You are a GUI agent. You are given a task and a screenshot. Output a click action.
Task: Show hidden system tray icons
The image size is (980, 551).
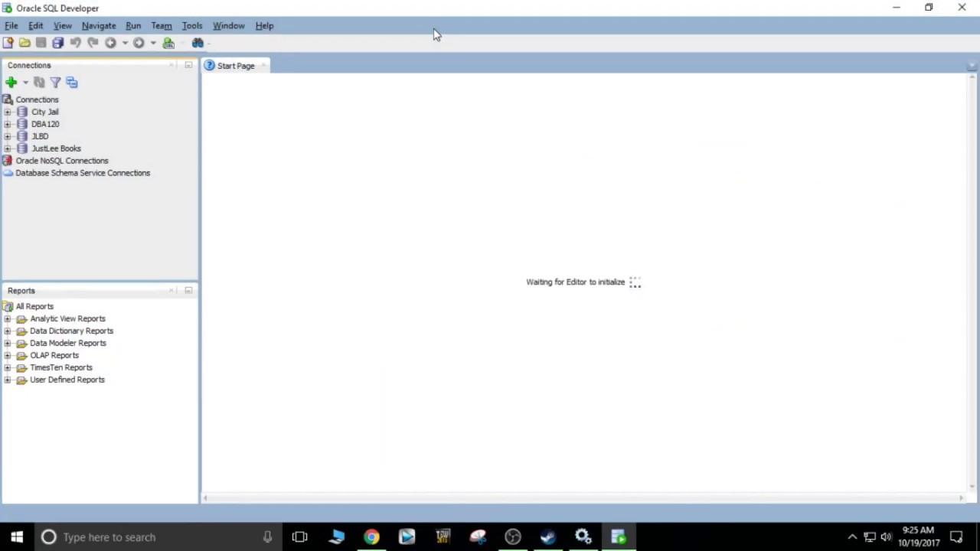852,537
